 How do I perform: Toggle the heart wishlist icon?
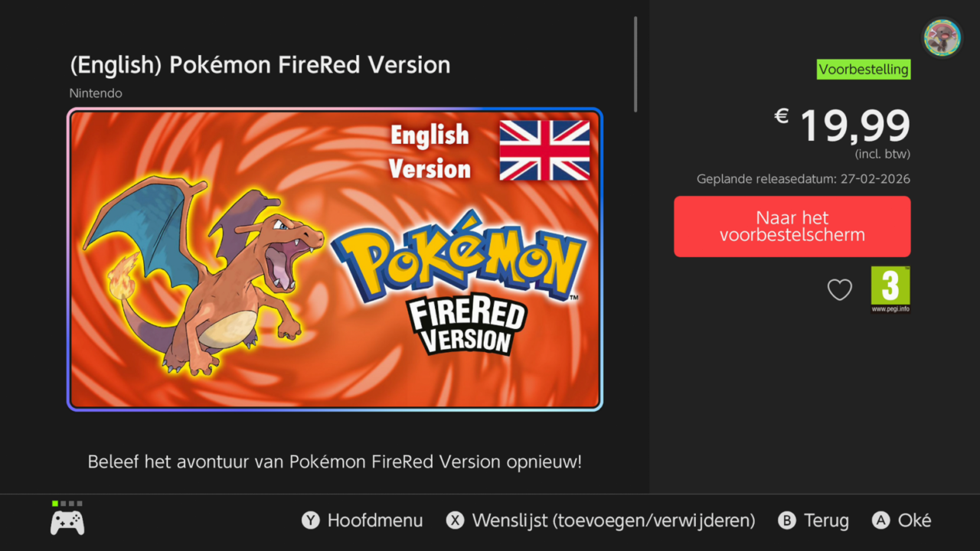pos(839,289)
